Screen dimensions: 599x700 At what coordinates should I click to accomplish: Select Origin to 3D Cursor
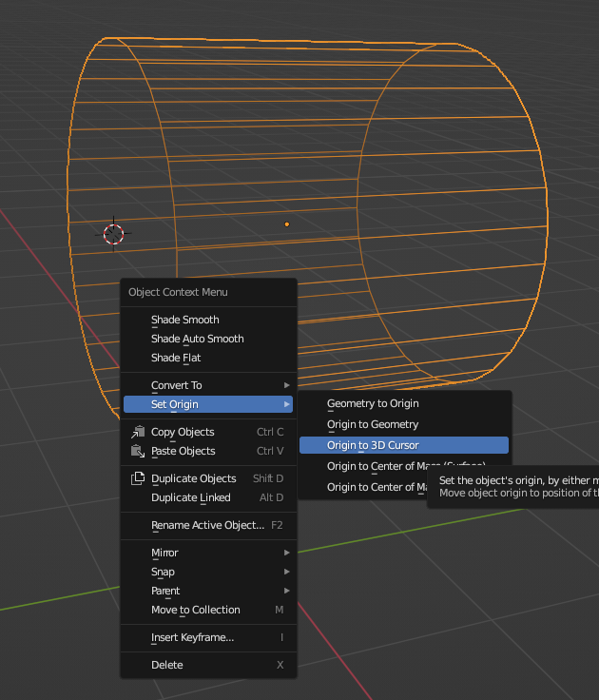(404, 445)
